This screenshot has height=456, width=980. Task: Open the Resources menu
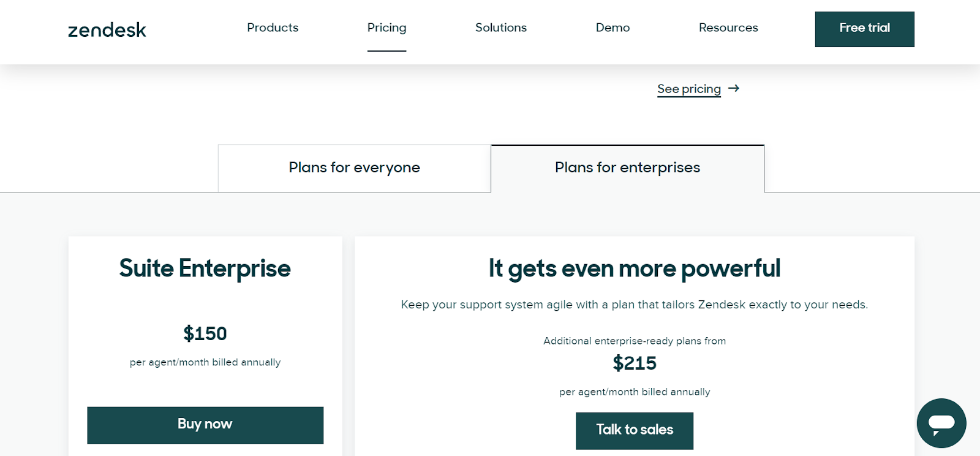(728, 28)
